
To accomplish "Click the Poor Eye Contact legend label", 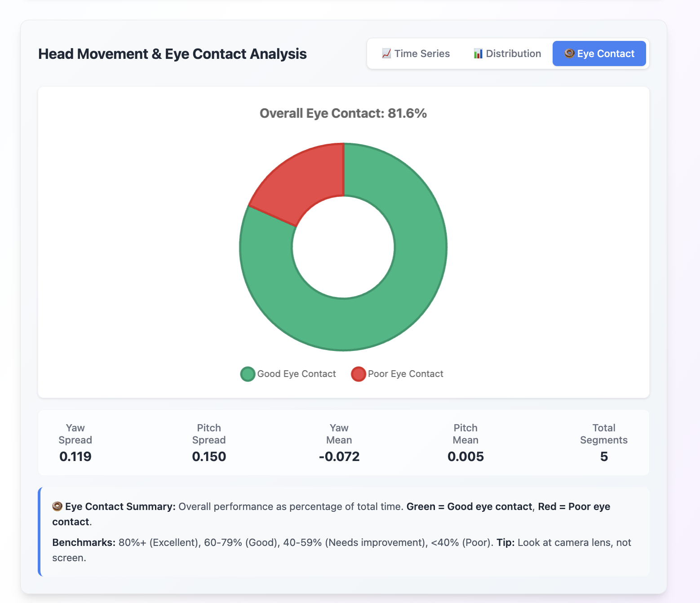I will tap(406, 374).
